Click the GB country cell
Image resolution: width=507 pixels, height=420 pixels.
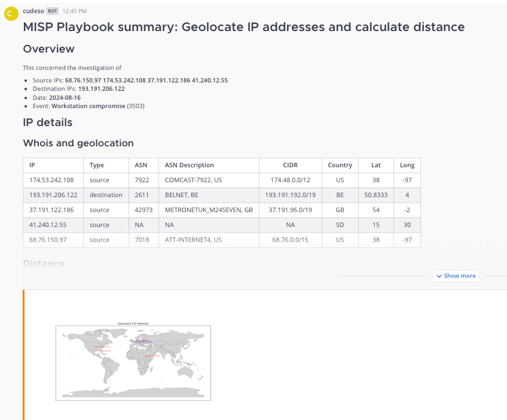click(x=340, y=210)
